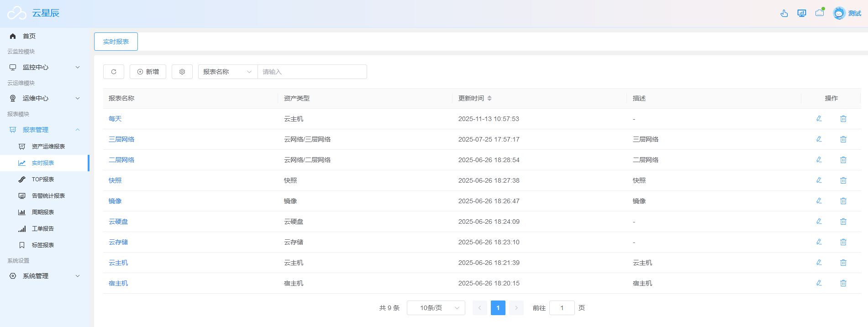Open the 每天 report link
Screen dimensions: 868x327
coord(115,119)
